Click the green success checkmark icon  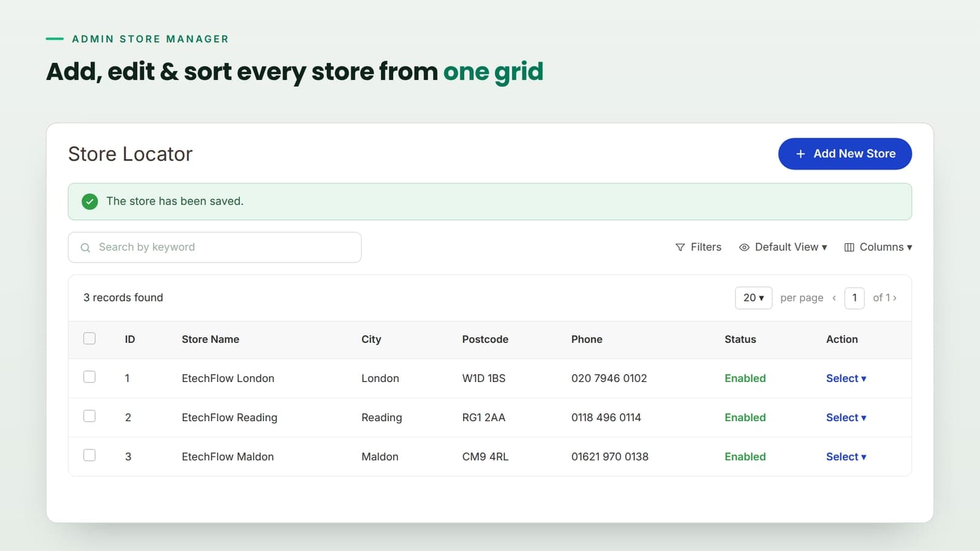click(90, 201)
